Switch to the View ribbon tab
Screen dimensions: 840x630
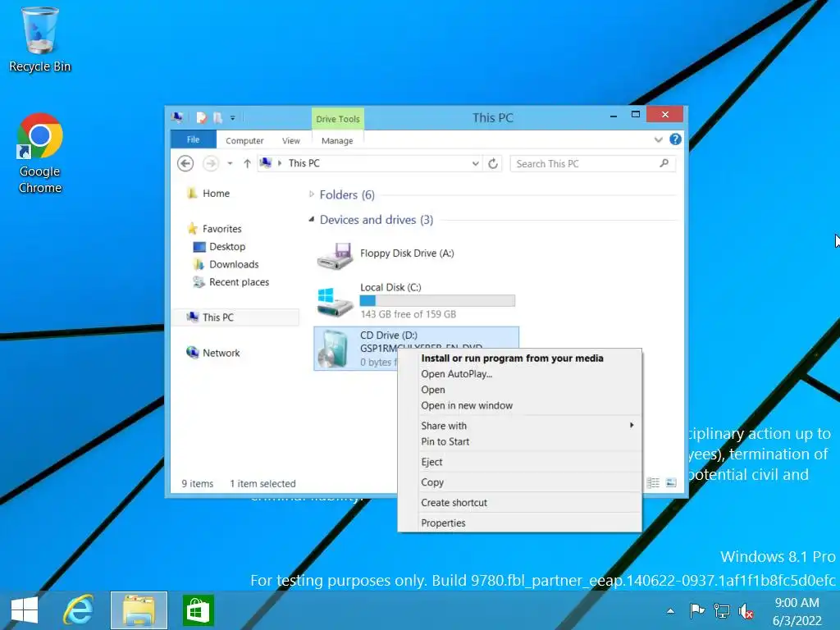(291, 140)
